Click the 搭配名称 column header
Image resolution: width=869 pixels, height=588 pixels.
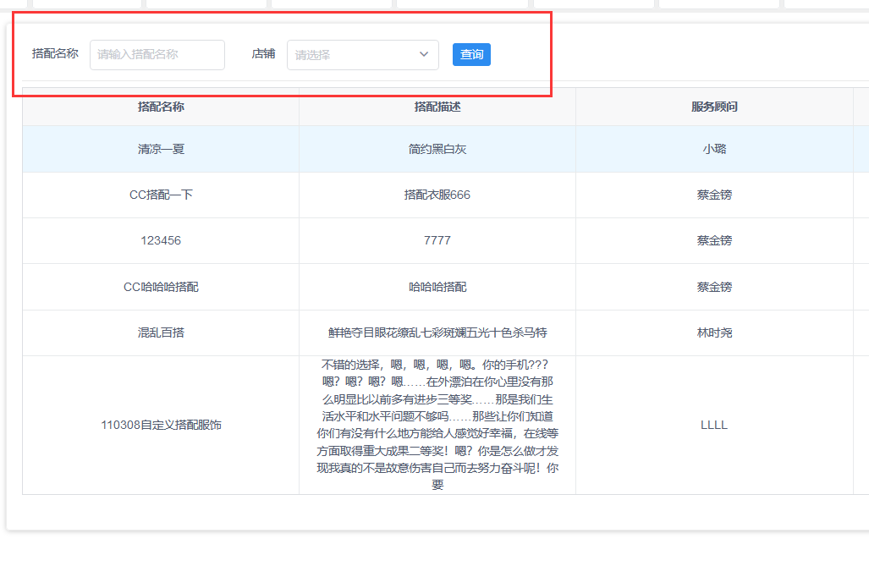(161, 107)
